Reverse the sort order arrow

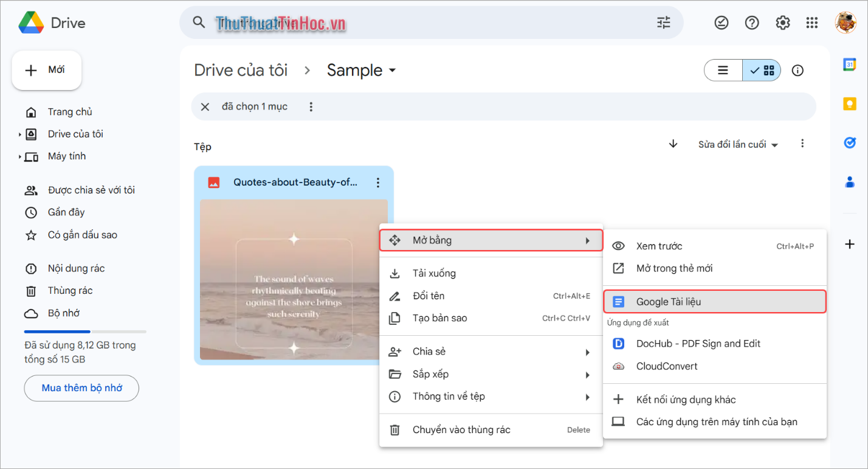[x=673, y=144]
